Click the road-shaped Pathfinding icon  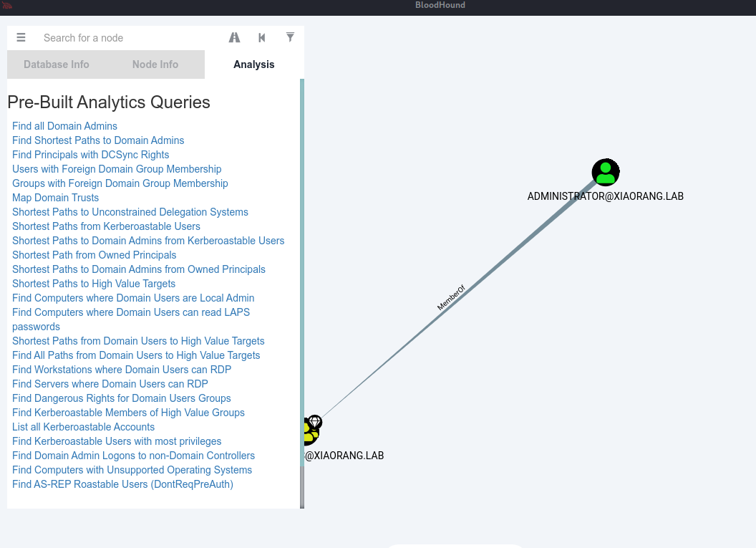(x=234, y=38)
